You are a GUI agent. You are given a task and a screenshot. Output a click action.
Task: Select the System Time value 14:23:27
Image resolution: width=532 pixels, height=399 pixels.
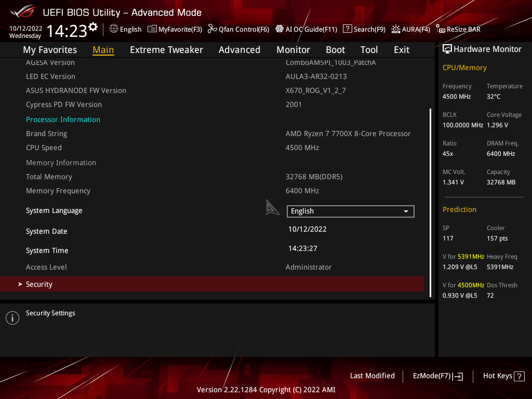click(303, 248)
